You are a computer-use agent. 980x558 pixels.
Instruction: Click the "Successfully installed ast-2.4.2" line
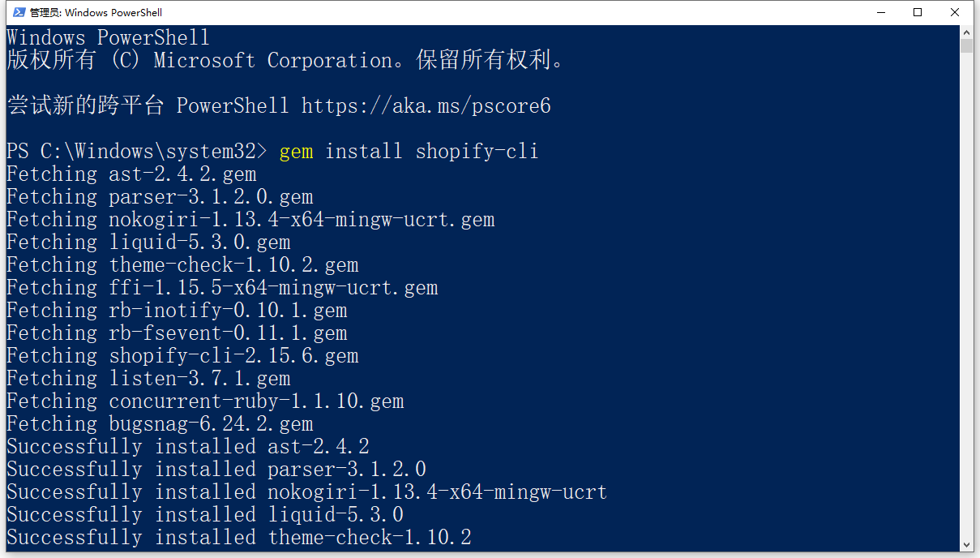187,447
